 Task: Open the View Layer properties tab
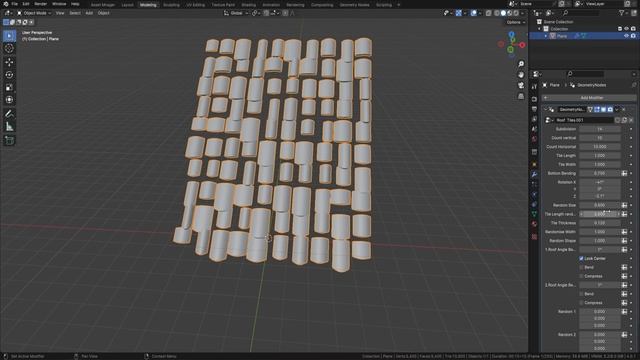(x=534, y=119)
